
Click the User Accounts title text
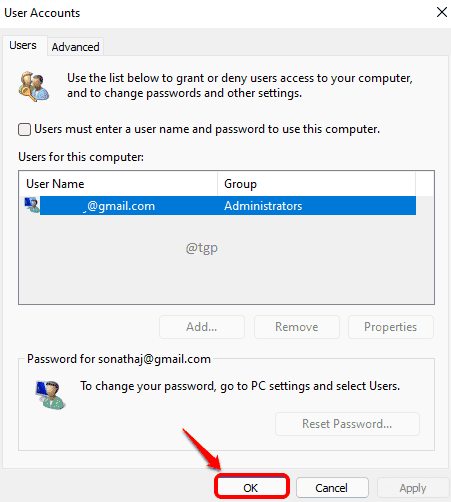click(x=42, y=13)
